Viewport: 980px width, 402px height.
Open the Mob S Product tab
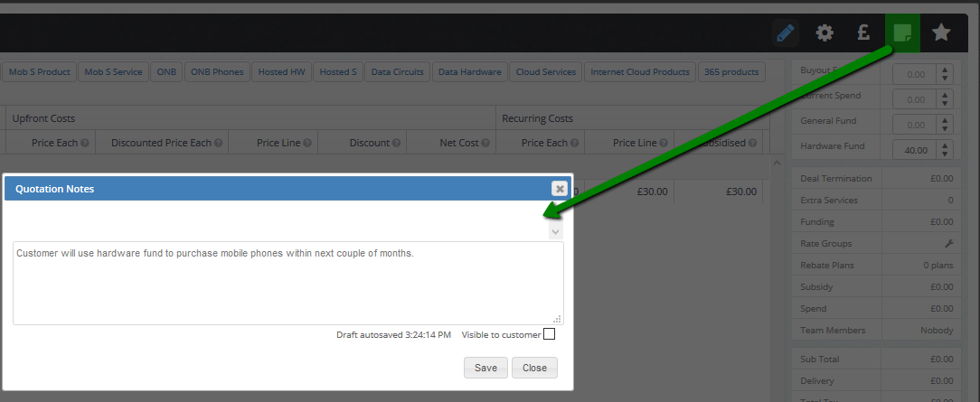click(x=40, y=71)
